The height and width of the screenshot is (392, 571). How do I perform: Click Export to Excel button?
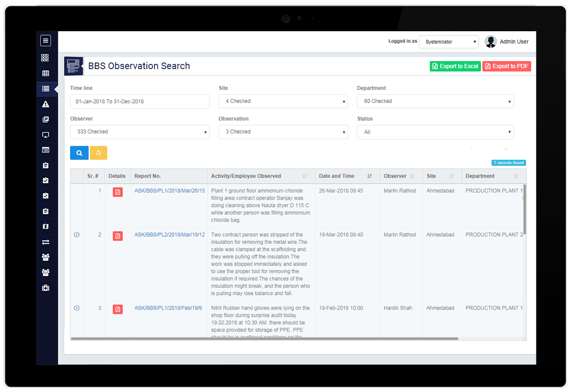(x=455, y=66)
